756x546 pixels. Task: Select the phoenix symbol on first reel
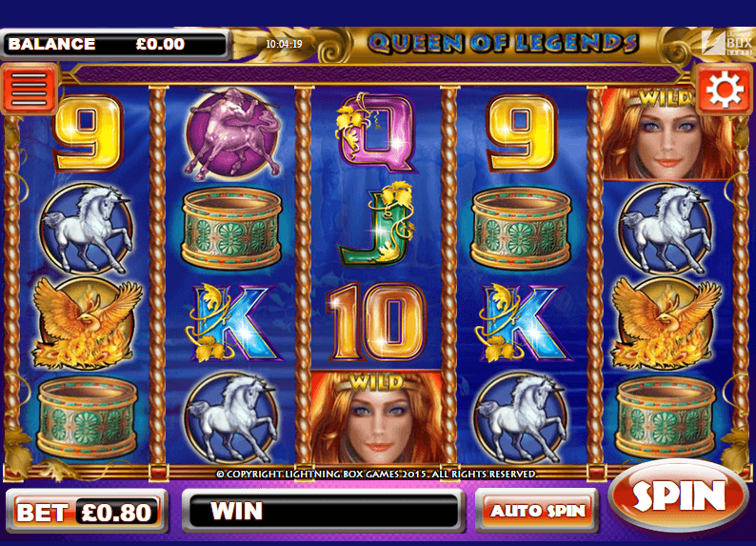[87, 322]
